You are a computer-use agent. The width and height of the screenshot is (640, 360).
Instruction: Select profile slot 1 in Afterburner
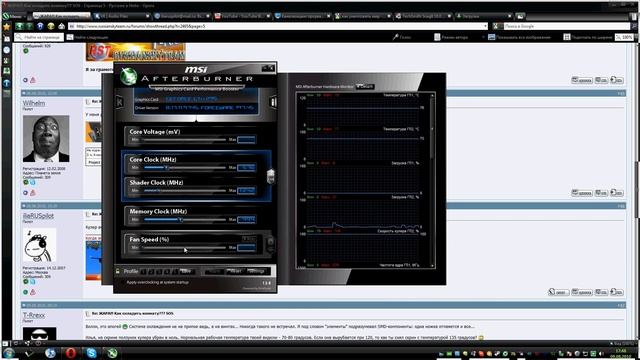[x=143, y=271]
